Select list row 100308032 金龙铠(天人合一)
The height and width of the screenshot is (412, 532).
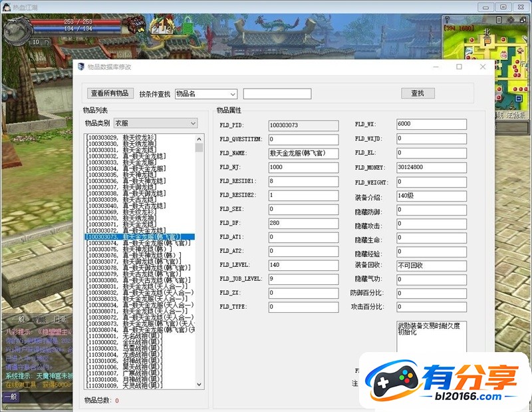click(140, 292)
